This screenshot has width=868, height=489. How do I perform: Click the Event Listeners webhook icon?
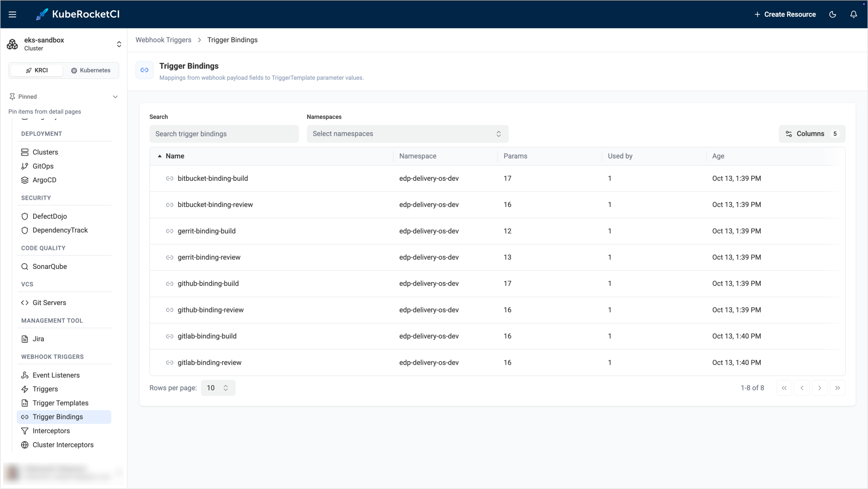pyautogui.click(x=25, y=375)
